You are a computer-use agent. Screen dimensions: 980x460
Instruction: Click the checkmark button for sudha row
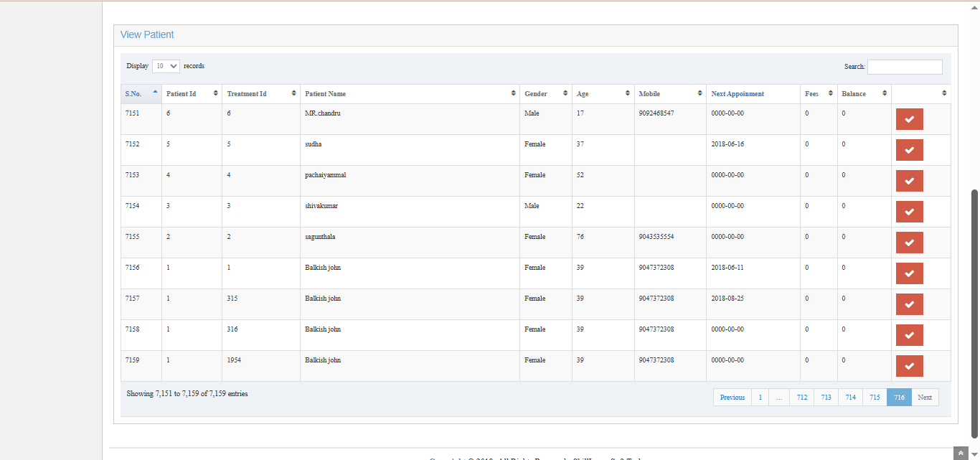(909, 150)
